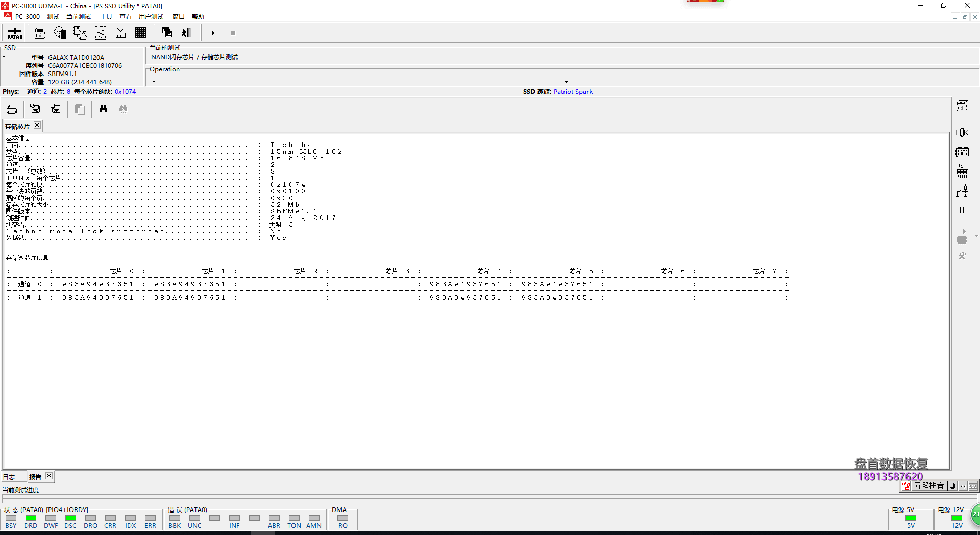The width and height of the screenshot is (980, 535).
Task: Select the PATA0 port icon
Action: click(x=15, y=33)
